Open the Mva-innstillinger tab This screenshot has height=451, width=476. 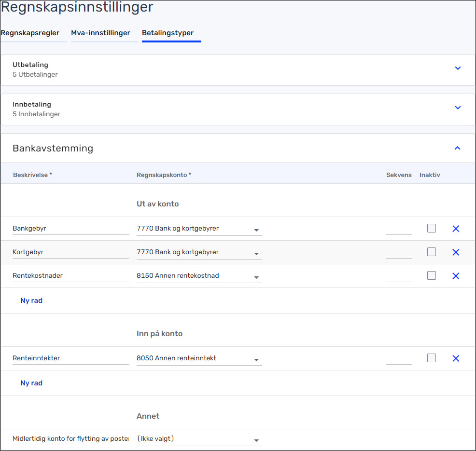[100, 33]
